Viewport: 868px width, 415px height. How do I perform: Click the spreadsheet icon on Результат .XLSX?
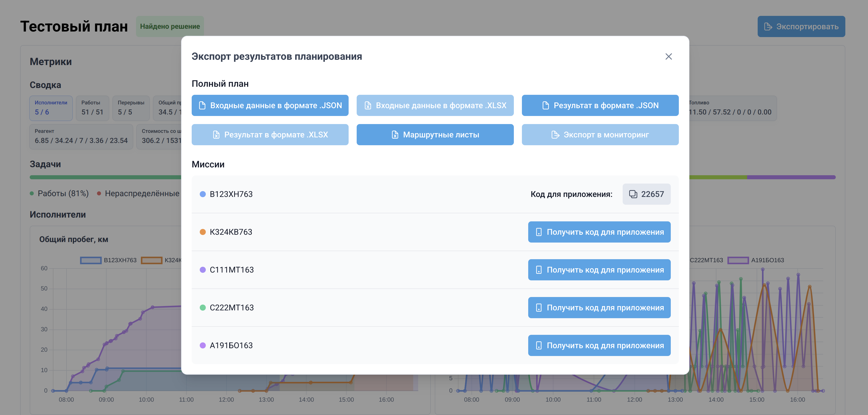pyautogui.click(x=216, y=135)
